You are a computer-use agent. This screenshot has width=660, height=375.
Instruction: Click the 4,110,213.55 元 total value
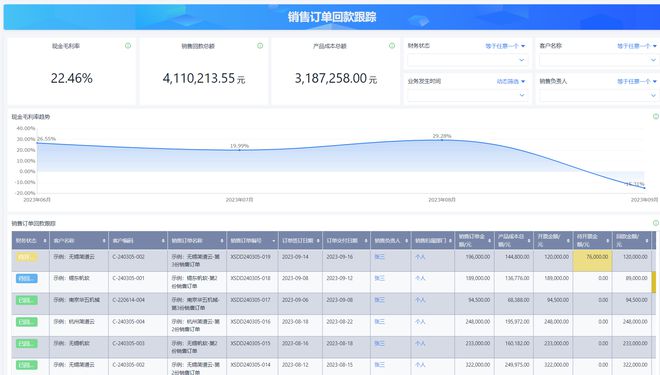point(204,78)
